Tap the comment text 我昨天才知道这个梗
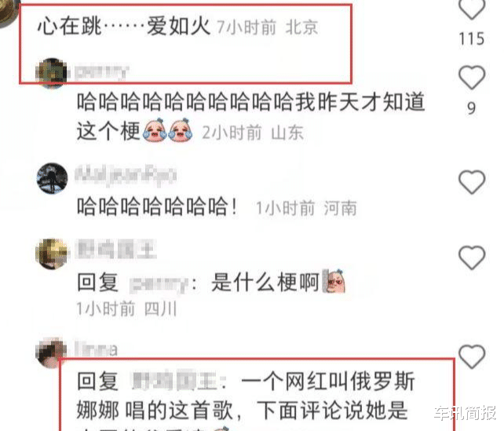 coord(251,116)
